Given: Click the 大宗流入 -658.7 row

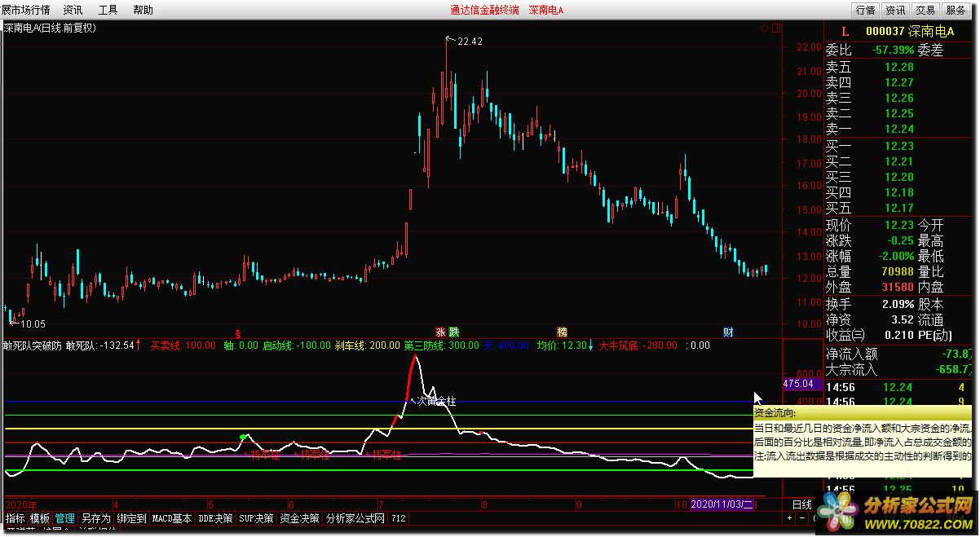Looking at the screenshot, I should click(x=898, y=369).
